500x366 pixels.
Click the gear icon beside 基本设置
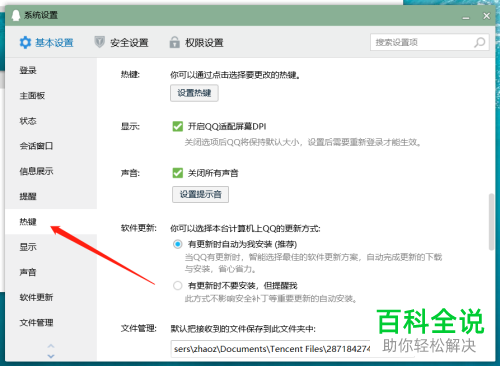[x=25, y=43]
